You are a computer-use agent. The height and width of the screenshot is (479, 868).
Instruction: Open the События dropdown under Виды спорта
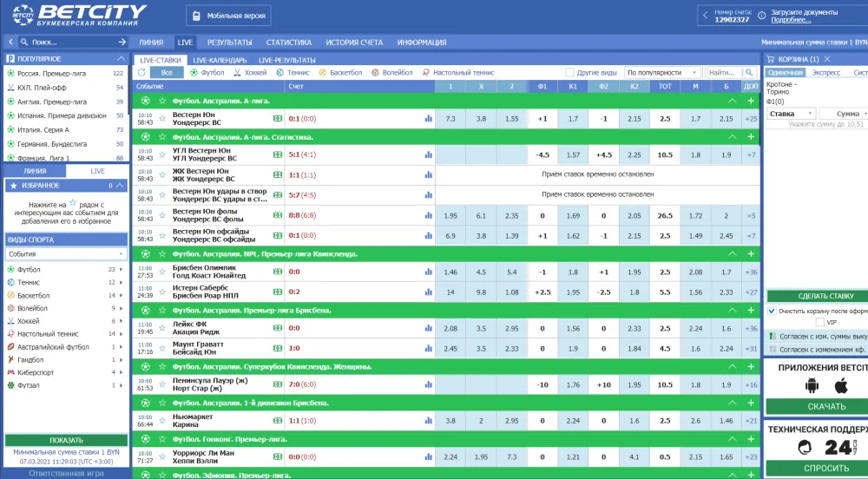(66, 254)
